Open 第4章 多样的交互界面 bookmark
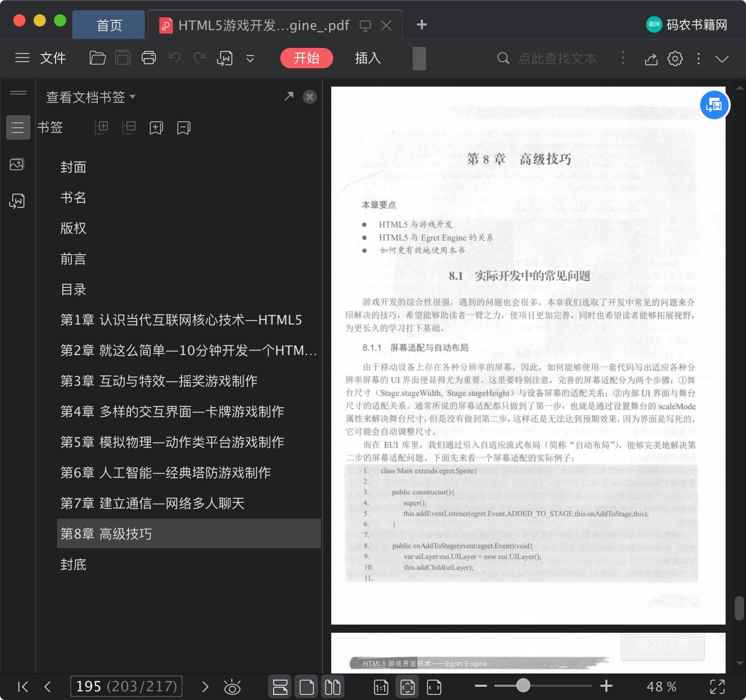 click(x=172, y=412)
